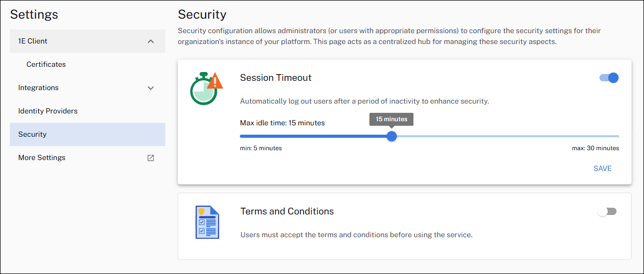Image resolution: width=644 pixels, height=274 pixels.
Task: Click the 15 minutes slider tooltip
Action: [x=391, y=119]
